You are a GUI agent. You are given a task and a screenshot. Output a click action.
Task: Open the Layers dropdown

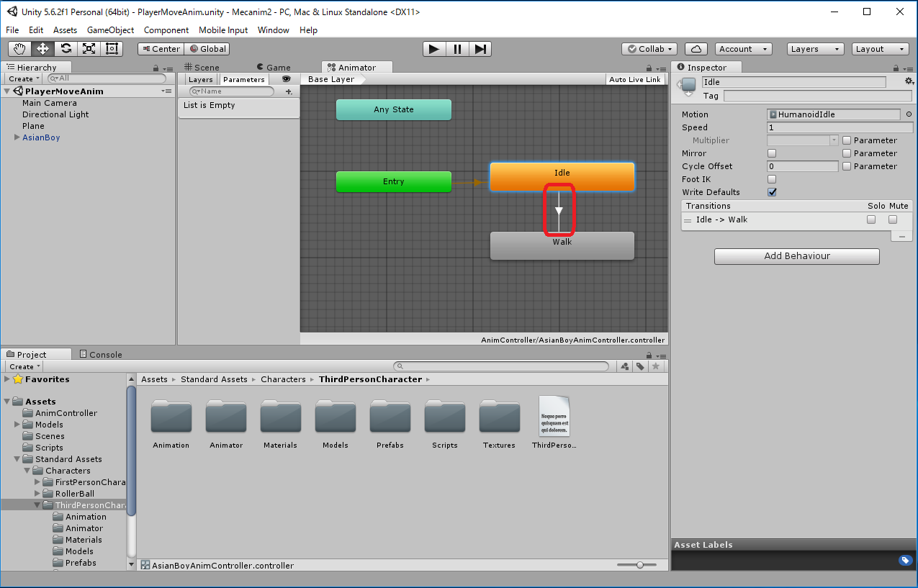pyautogui.click(x=815, y=49)
